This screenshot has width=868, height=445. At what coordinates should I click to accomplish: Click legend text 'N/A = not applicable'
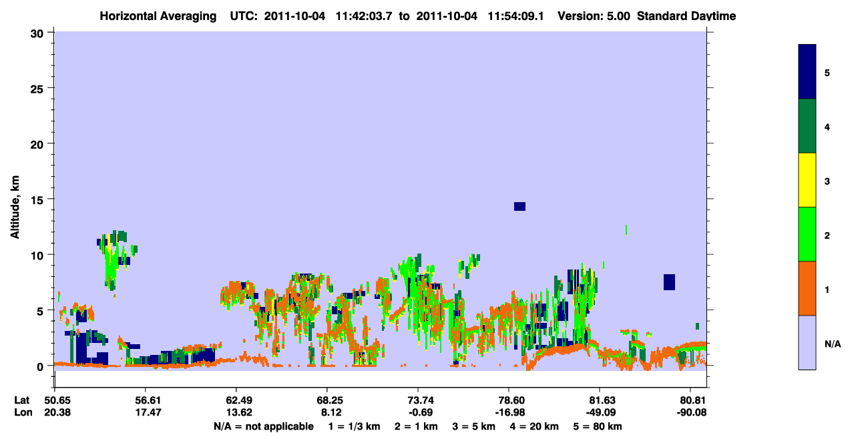pyautogui.click(x=264, y=426)
